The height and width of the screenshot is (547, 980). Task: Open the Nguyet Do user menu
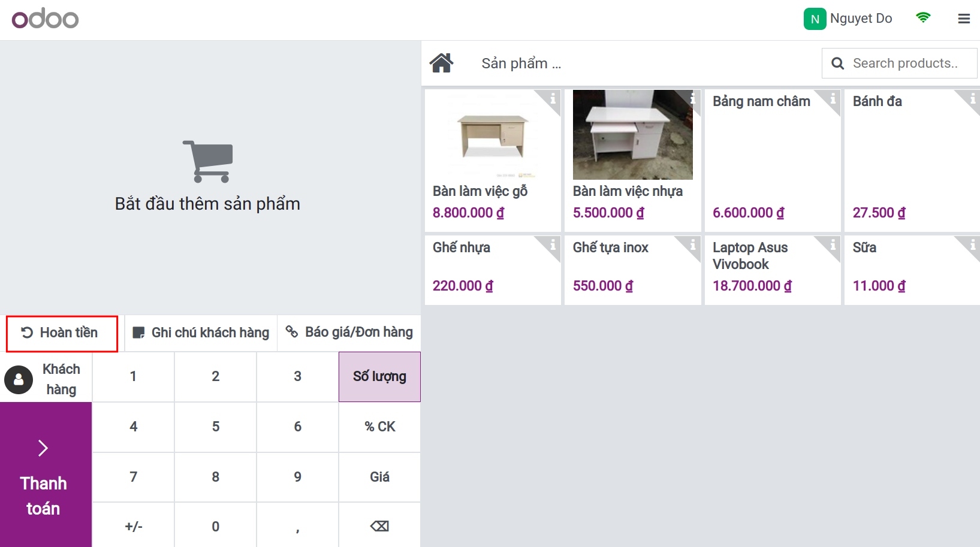pos(848,19)
